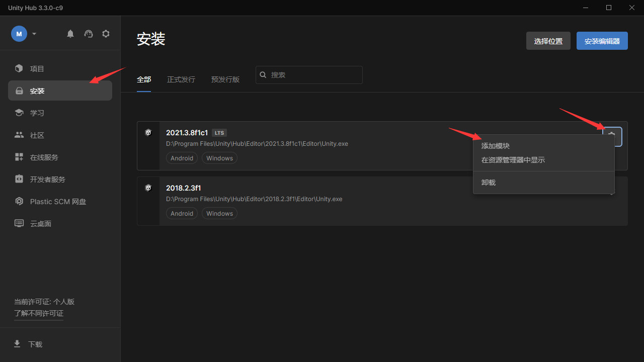Click the Unity icon of 2021.3.8f1c1
Viewport: 644px width, 362px height.
click(x=148, y=133)
